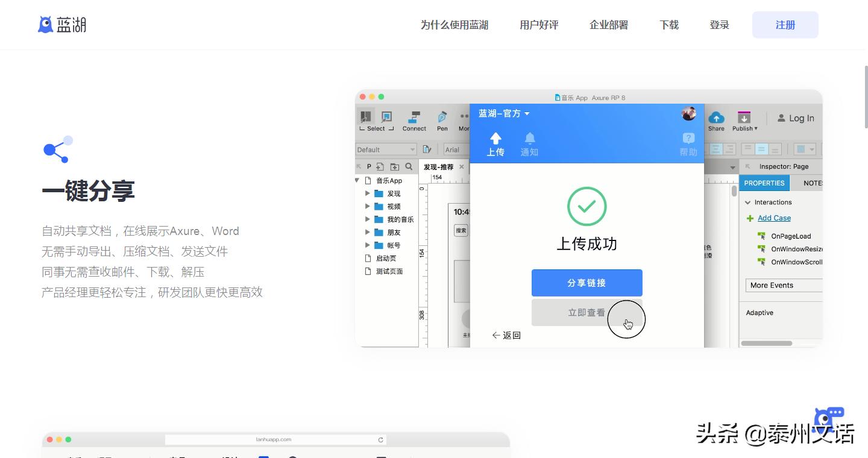Select the Select tool in Axure toolbar
This screenshot has height=458, width=868.
coord(365,118)
